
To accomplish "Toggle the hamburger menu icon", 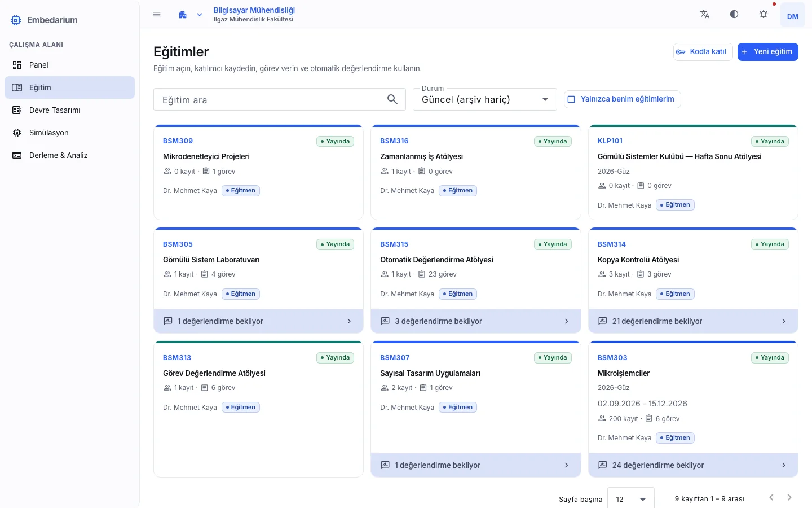I will [157, 14].
